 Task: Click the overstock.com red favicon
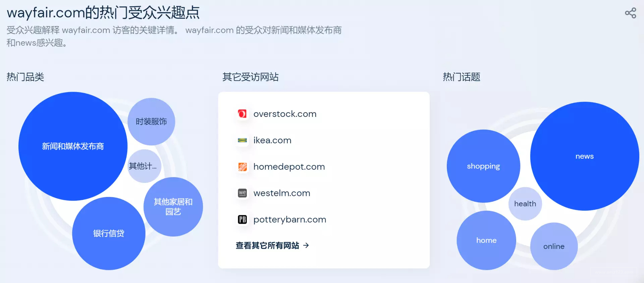pyautogui.click(x=242, y=114)
